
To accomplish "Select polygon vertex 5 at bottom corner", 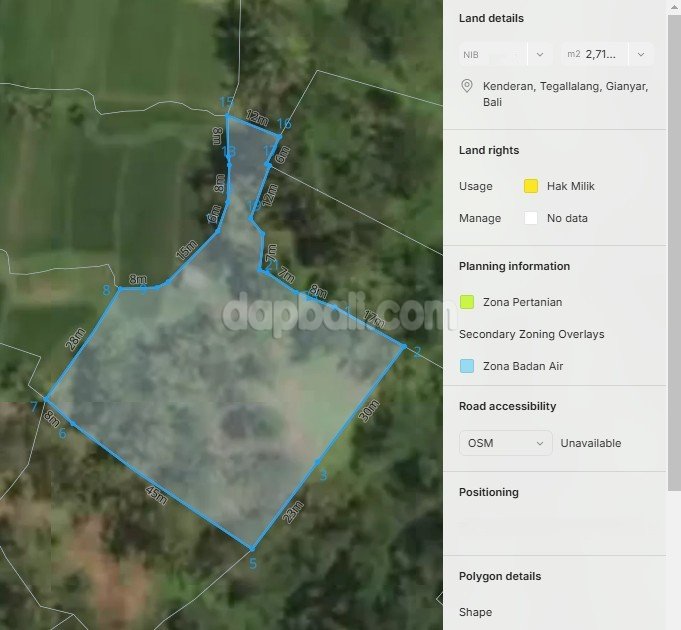I will (252, 548).
